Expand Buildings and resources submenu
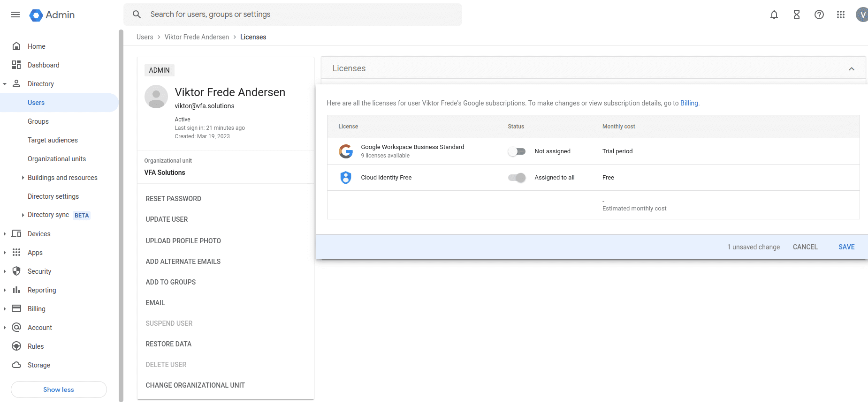868x412 pixels. (23, 178)
